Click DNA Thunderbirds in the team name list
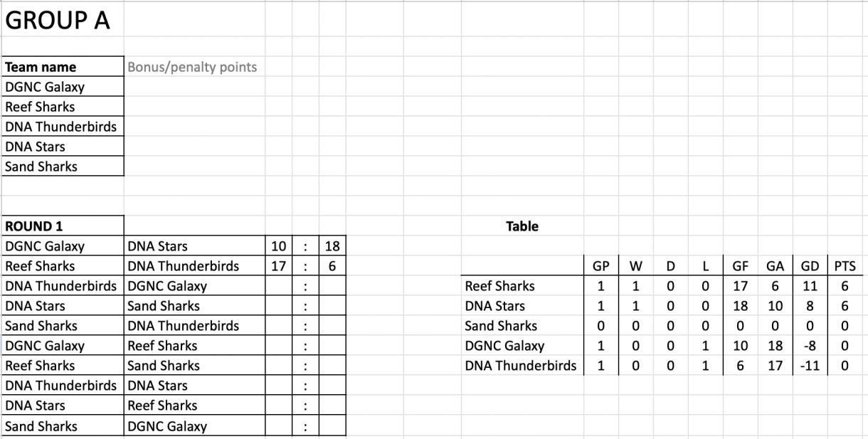The height and width of the screenshot is (439, 868). [x=60, y=127]
